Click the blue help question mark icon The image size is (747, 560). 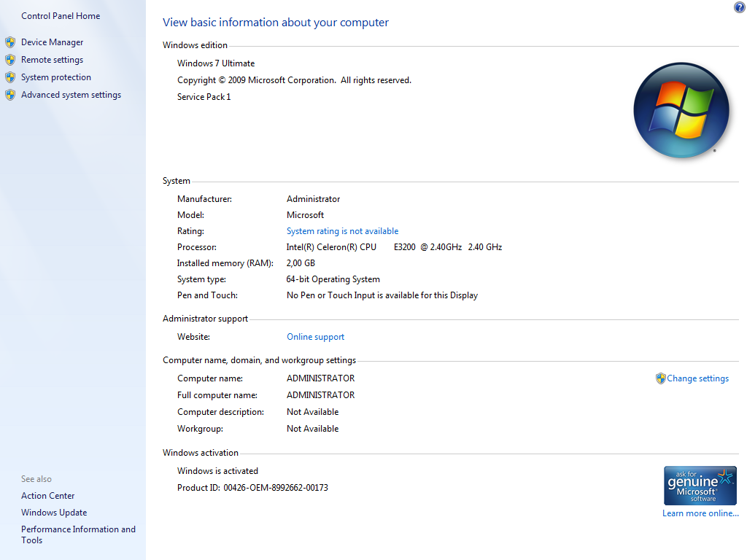click(740, 7)
